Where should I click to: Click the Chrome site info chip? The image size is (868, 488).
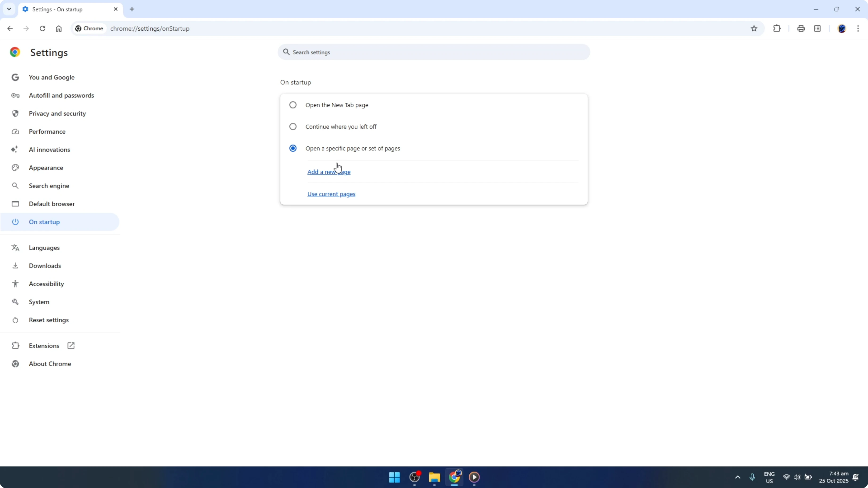pyautogui.click(x=89, y=29)
